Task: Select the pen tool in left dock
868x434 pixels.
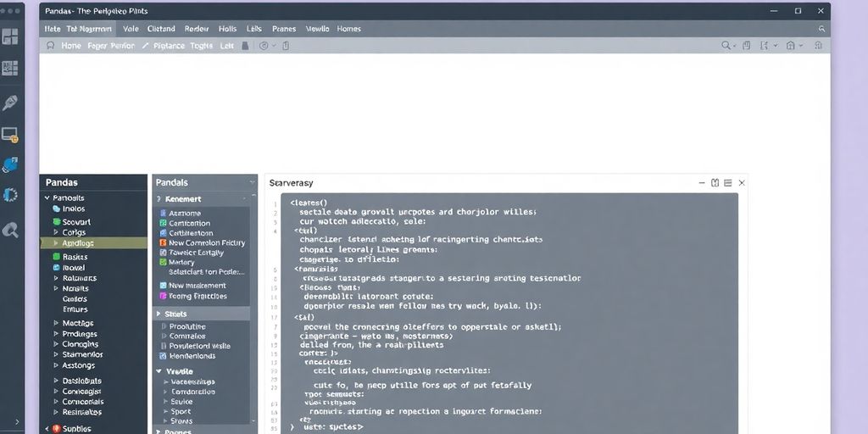Action: 9,103
